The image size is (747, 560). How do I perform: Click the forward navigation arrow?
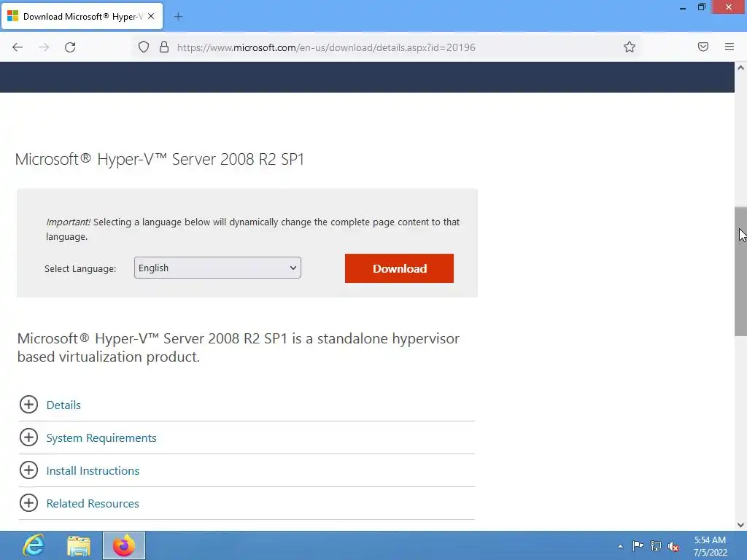coord(44,47)
